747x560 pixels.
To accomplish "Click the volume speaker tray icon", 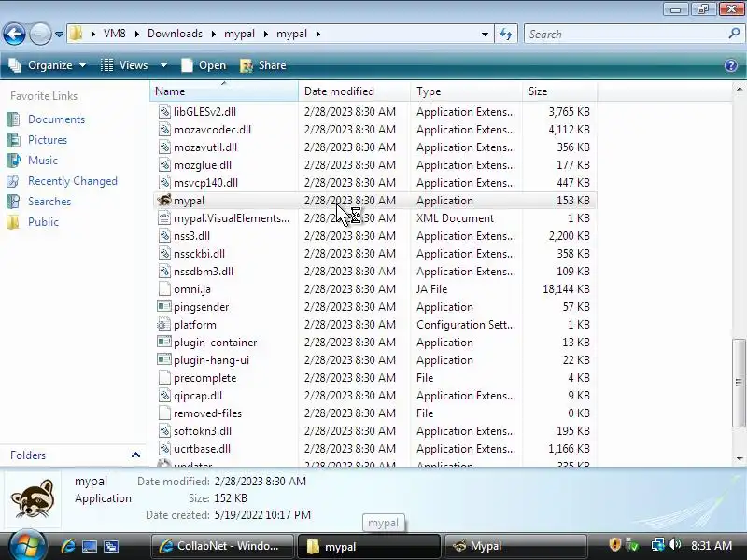I will (674, 544).
